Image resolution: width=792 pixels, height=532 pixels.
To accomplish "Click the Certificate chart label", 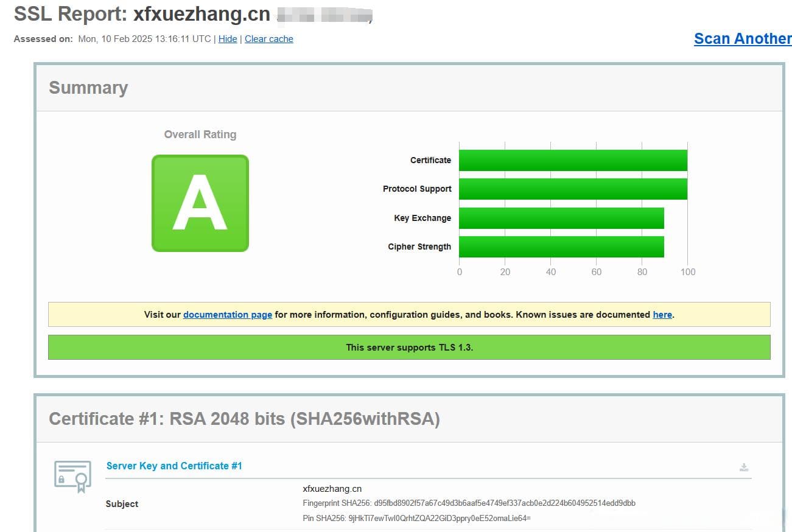I will click(430, 160).
